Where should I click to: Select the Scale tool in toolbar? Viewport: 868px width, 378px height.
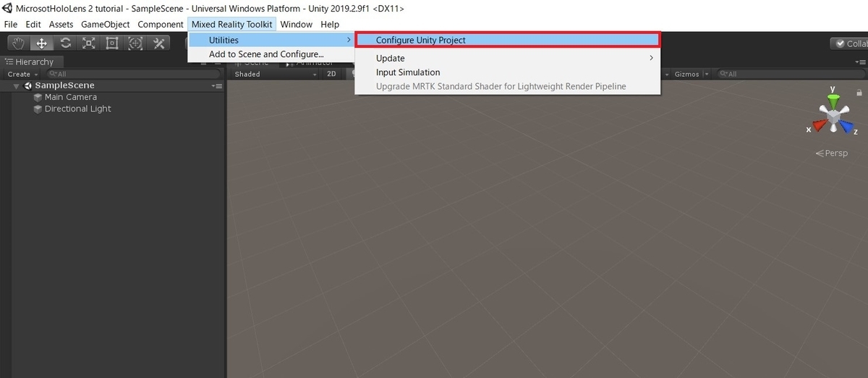pos(88,43)
